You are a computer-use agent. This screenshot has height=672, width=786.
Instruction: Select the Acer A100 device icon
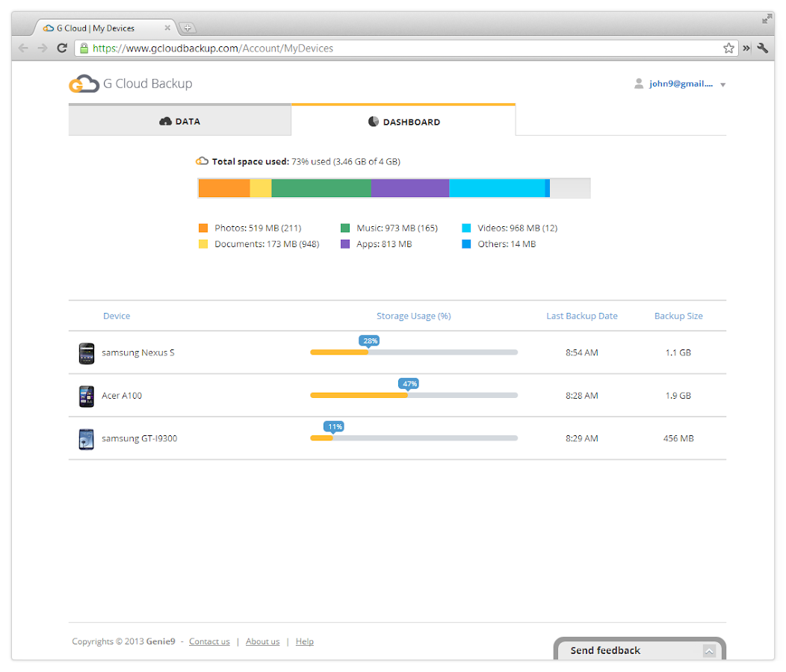click(x=87, y=395)
